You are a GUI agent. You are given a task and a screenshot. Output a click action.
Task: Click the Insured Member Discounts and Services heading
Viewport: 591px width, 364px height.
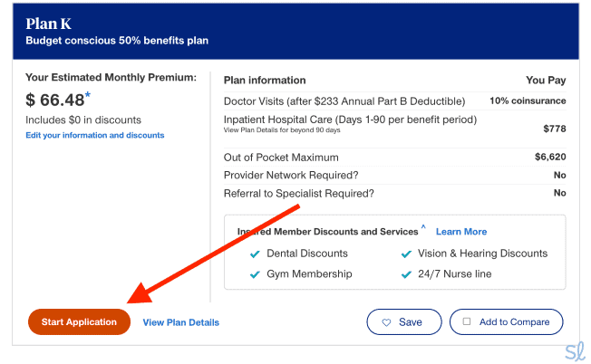tap(327, 232)
